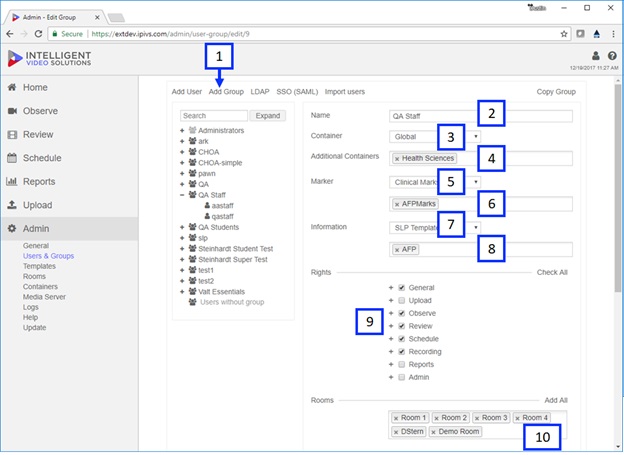Image resolution: width=624 pixels, height=455 pixels.
Task: Open the Import users tab
Action: (345, 92)
